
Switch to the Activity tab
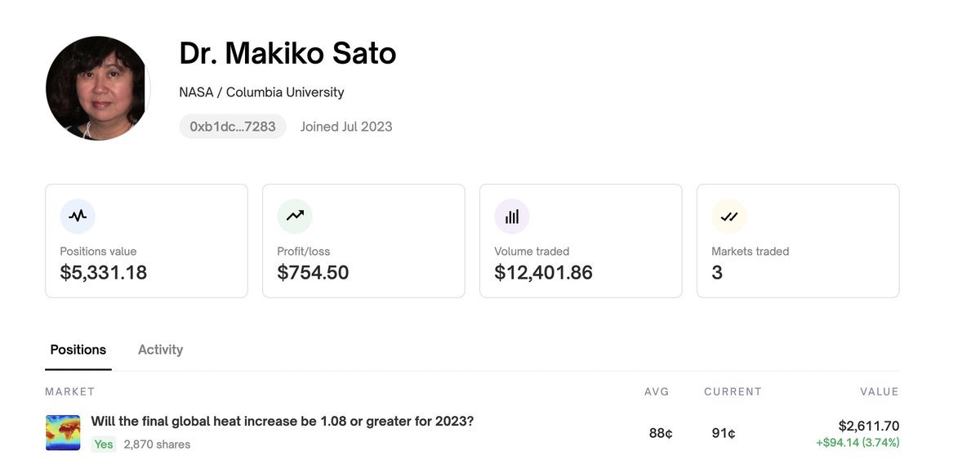[x=160, y=350]
